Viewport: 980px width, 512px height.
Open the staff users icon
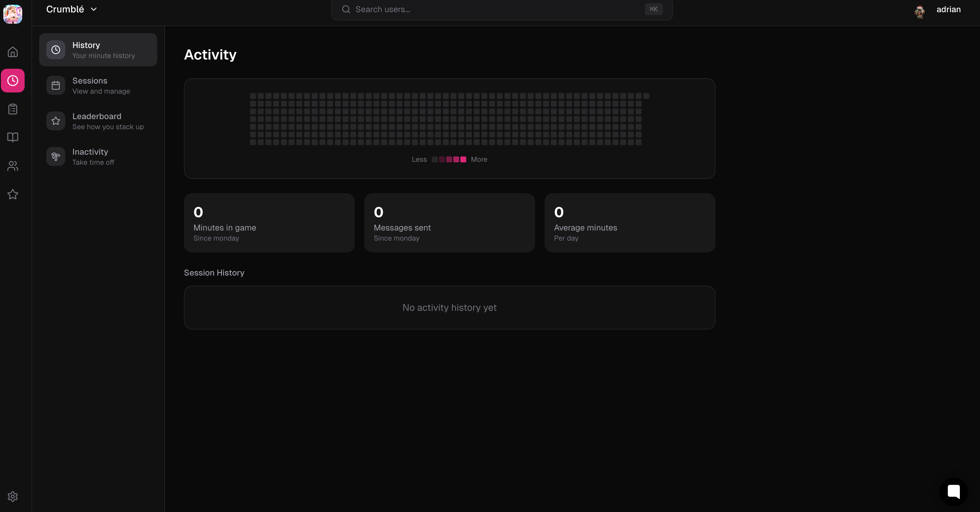[12, 166]
